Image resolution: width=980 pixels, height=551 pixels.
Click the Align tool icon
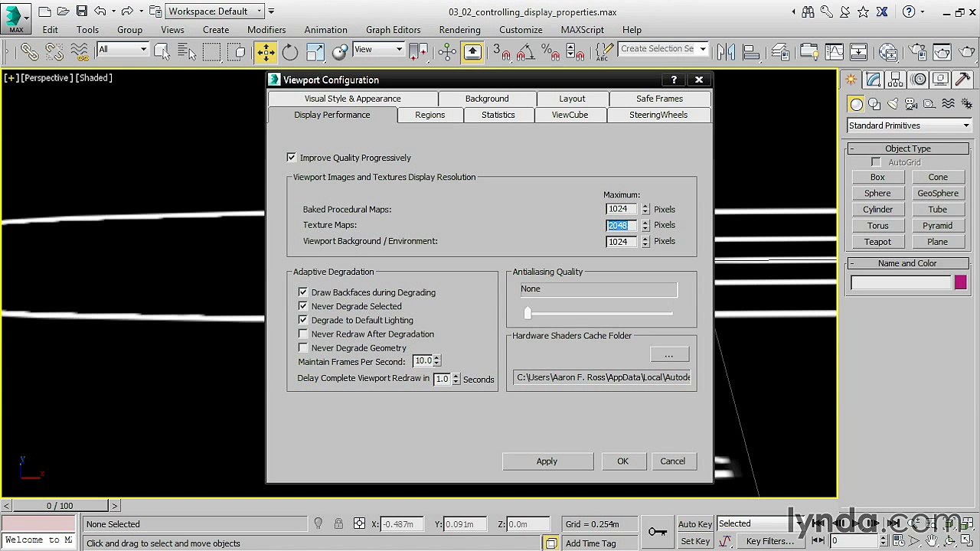(x=751, y=51)
